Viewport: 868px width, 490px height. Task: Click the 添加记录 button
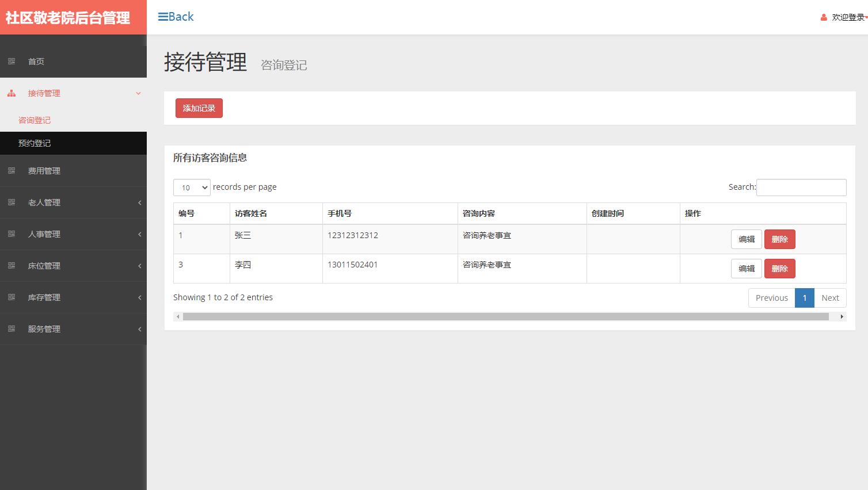199,108
